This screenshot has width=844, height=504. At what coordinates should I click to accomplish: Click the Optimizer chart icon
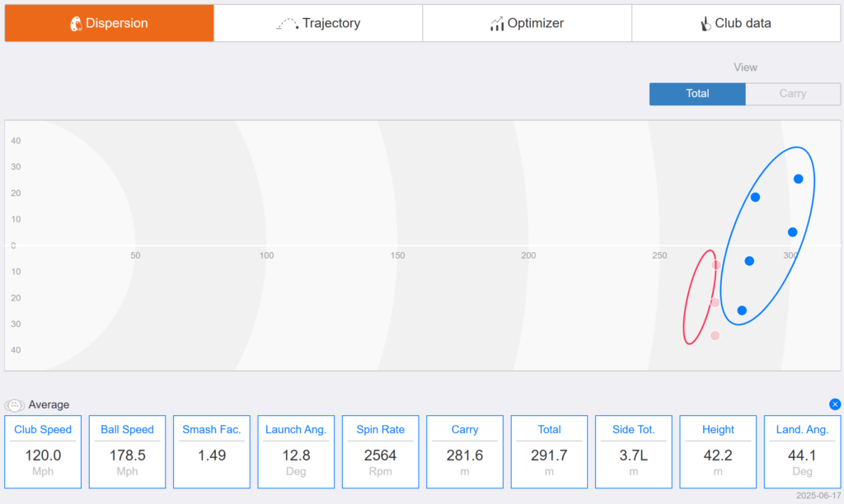pyautogui.click(x=497, y=24)
